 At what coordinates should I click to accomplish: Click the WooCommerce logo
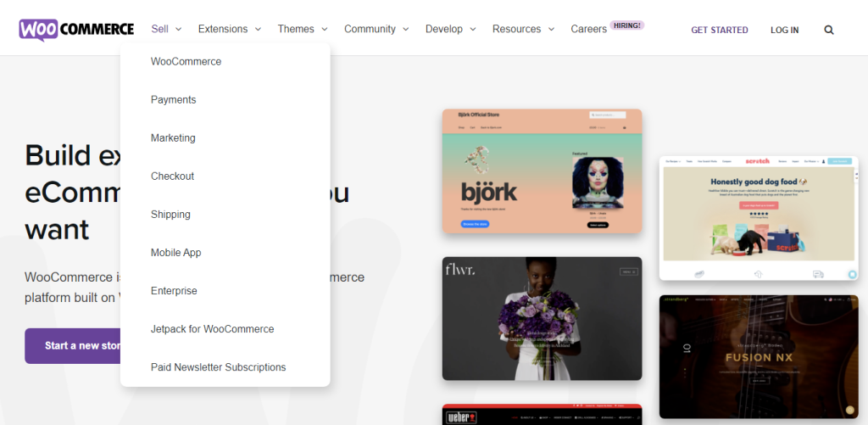(x=76, y=30)
